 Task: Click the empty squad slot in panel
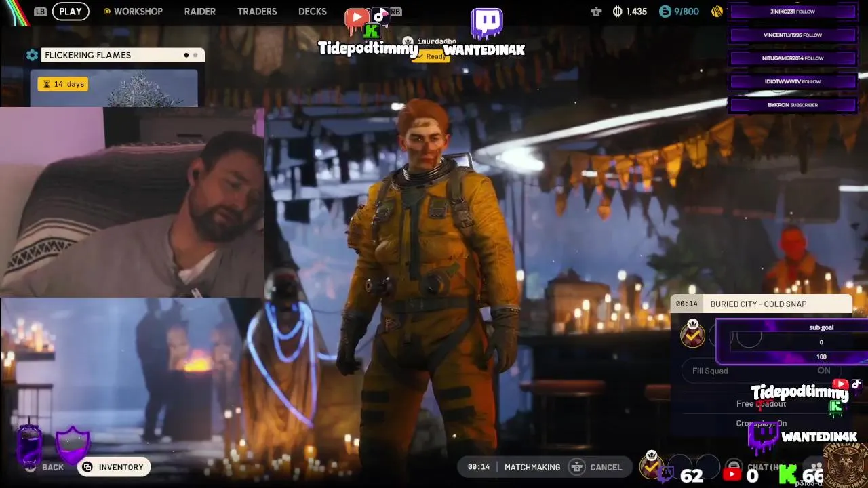(x=749, y=335)
